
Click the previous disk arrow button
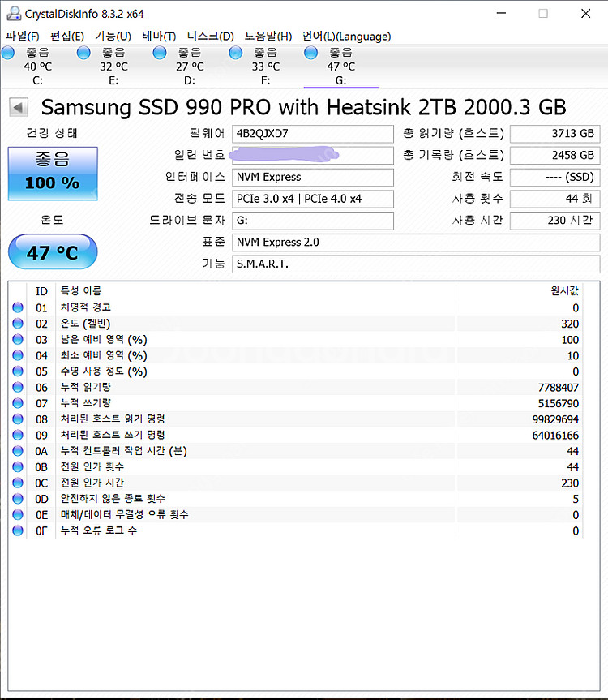[19, 107]
